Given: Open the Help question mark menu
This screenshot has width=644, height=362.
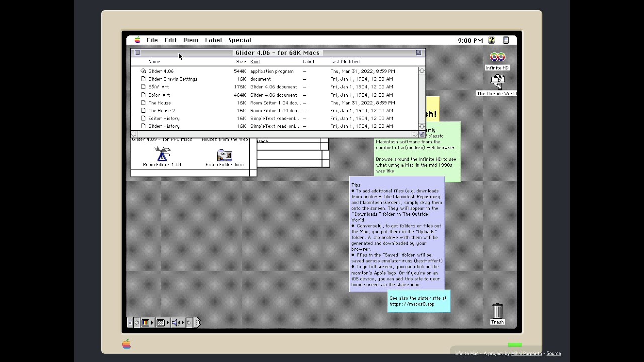Looking at the screenshot, I should coord(492,40).
